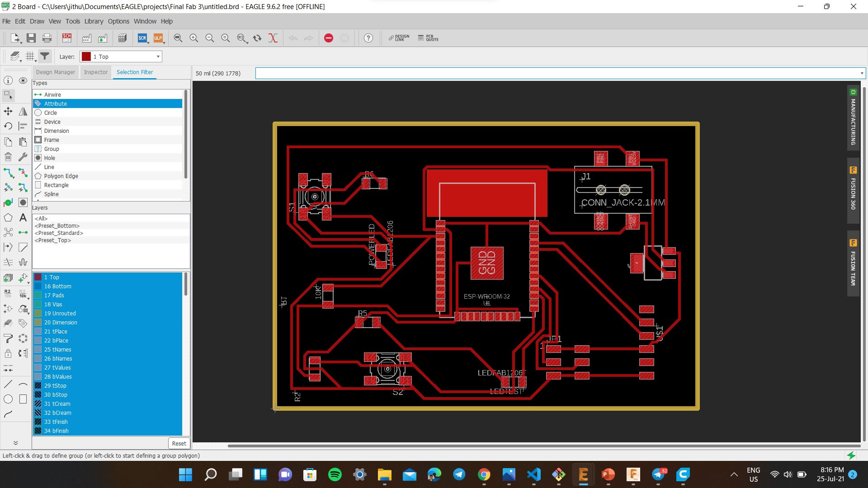Select the Text tool
Viewport: 868px width, 488px height.
pyautogui.click(x=23, y=218)
